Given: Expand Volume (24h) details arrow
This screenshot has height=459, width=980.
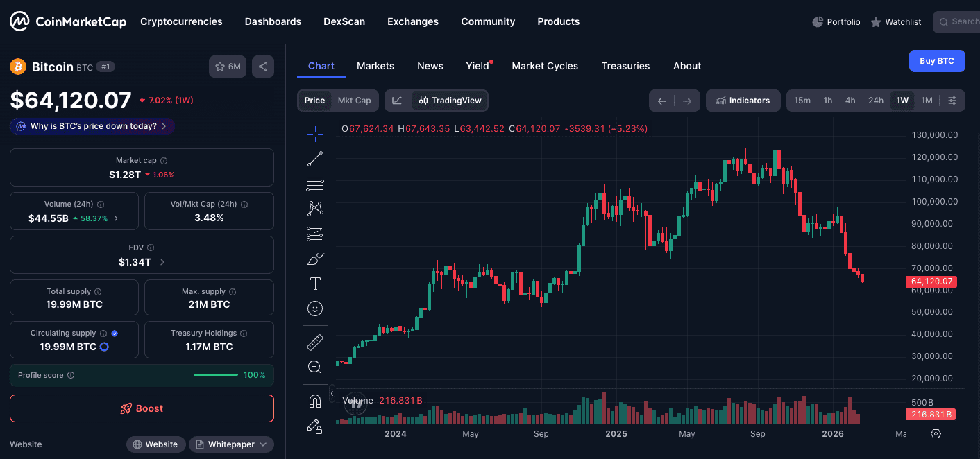Looking at the screenshot, I should click(116, 218).
